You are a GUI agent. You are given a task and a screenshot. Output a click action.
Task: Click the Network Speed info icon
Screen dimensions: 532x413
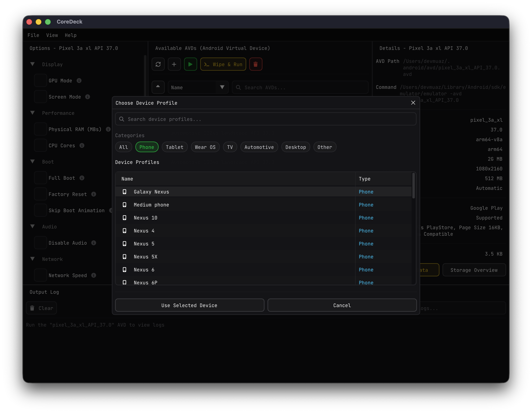[x=93, y=275]
